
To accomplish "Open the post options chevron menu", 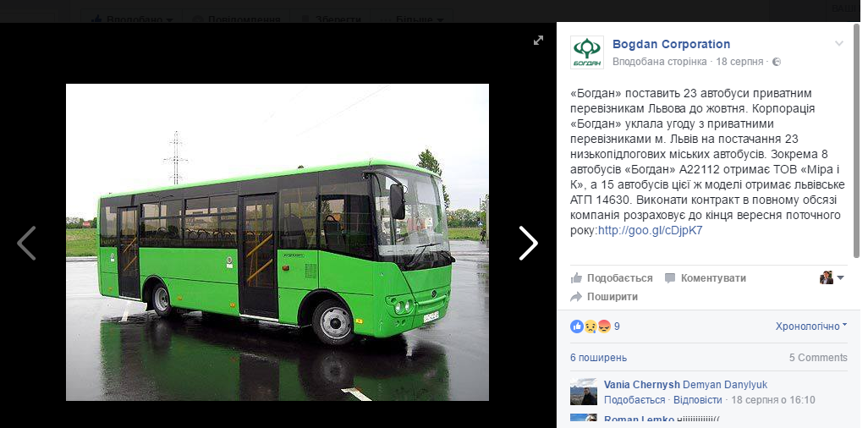I will click(839, 44).
